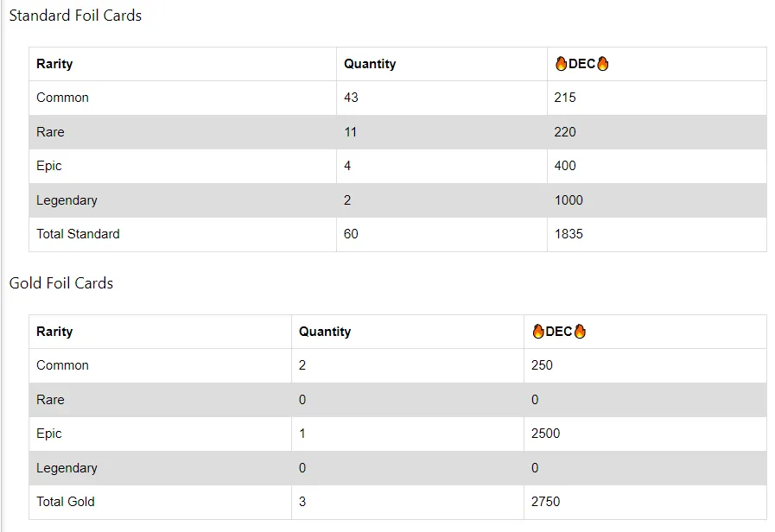Click the Quantity header in the Gold table
The image size is (775, 532).
325,332
